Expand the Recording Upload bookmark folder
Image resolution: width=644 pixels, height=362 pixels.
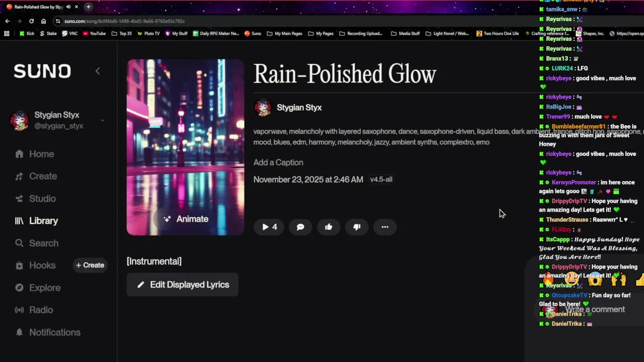click(x=361, y=34)
